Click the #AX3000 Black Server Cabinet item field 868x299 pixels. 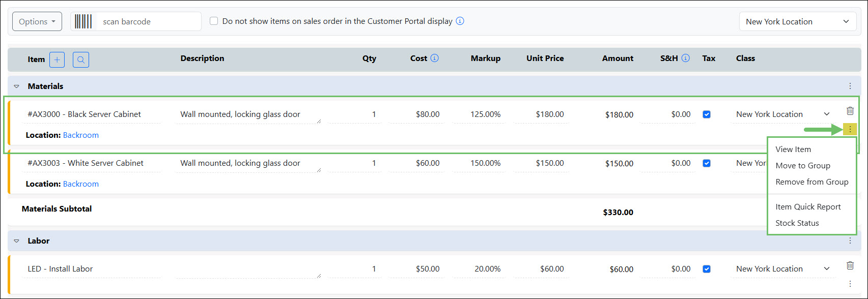(93, 114)
